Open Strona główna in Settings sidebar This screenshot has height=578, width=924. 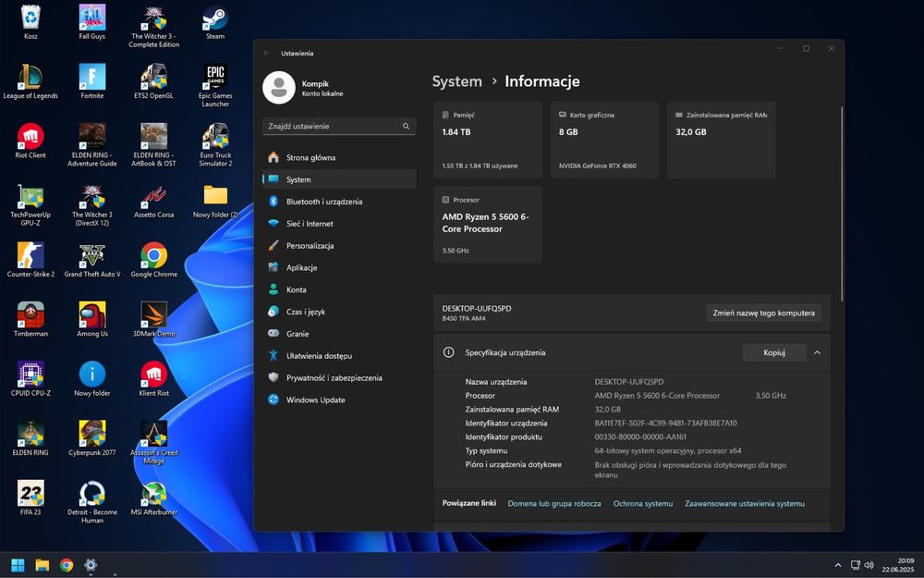point(339,157)
